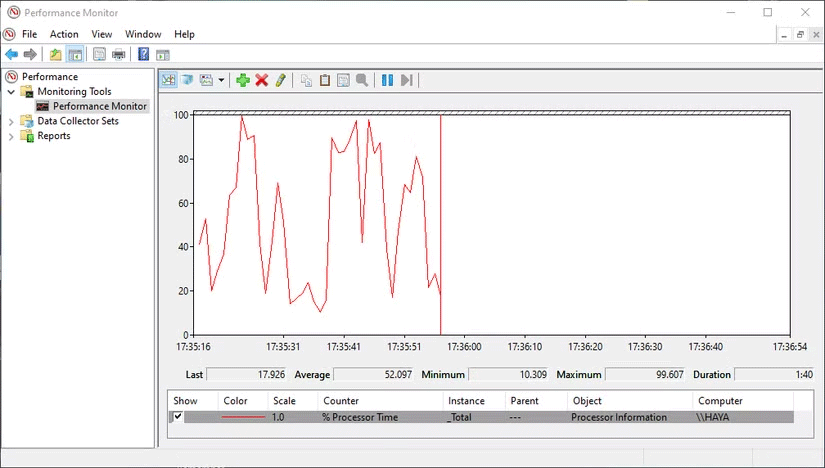Freeze the display with the pause icon
Screen dimensions: 825x468
(x=387, y=80)
